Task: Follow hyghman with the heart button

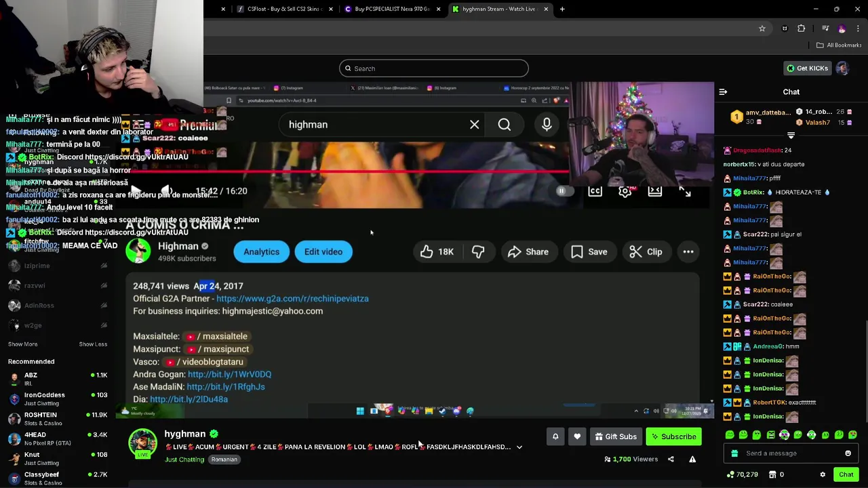Action: click(x=577, y=436)
